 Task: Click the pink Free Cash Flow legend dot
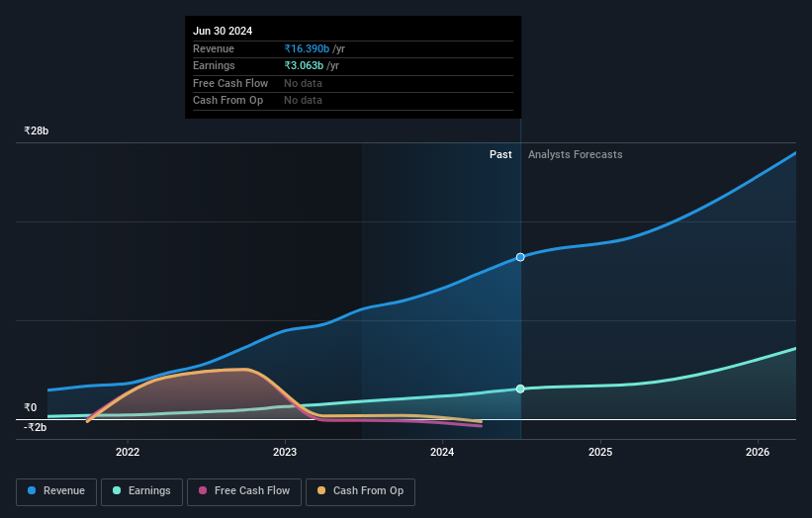[x=203, y=490]
